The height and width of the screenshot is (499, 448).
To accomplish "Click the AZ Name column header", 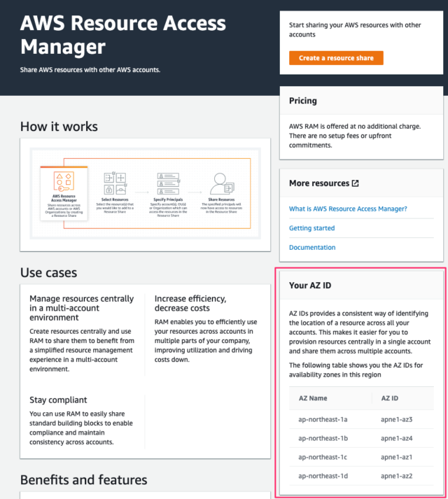I will pos(313,398).
